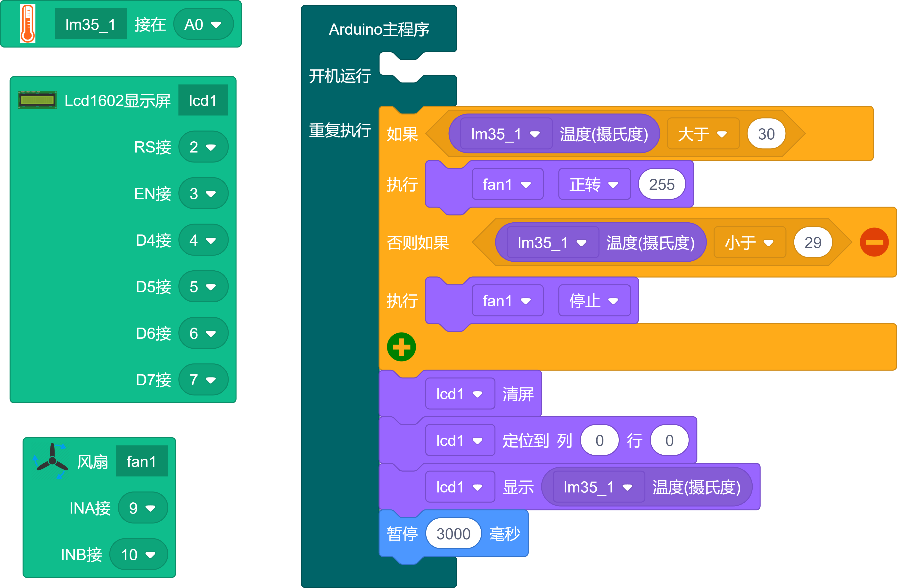Edit the pause duration field showing 3000
This screenshot has width=897, height=588.
453,534
